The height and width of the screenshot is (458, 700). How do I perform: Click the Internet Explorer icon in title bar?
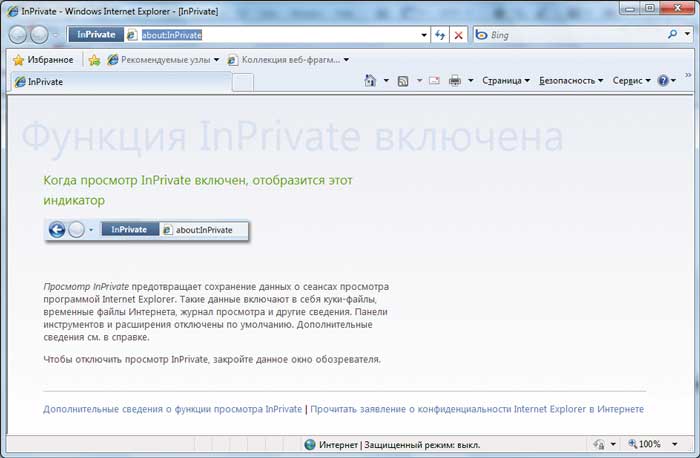point(12,11)
